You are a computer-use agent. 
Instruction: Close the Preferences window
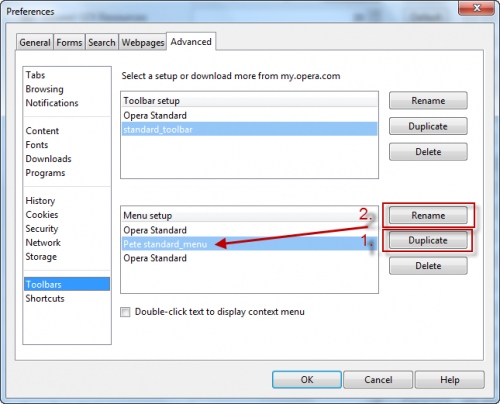477,8
